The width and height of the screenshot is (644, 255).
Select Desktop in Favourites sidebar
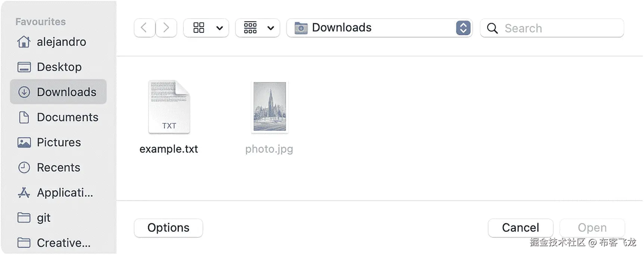tap(58, 67)
